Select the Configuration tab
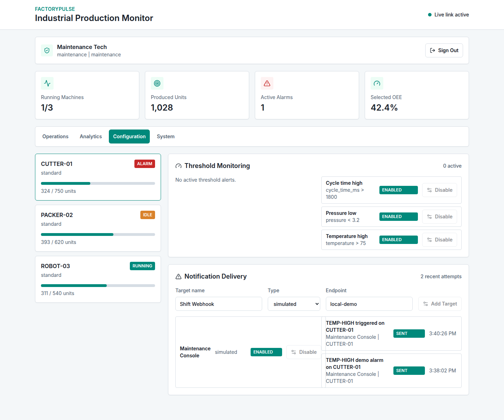 point(129,136)
